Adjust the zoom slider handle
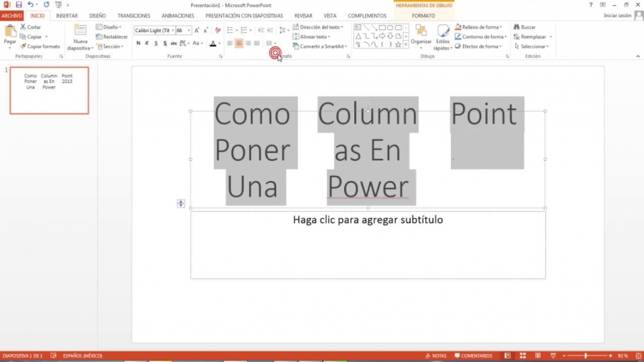The width and height of the screenshot is (644, 362). click(x=585, y=356)
